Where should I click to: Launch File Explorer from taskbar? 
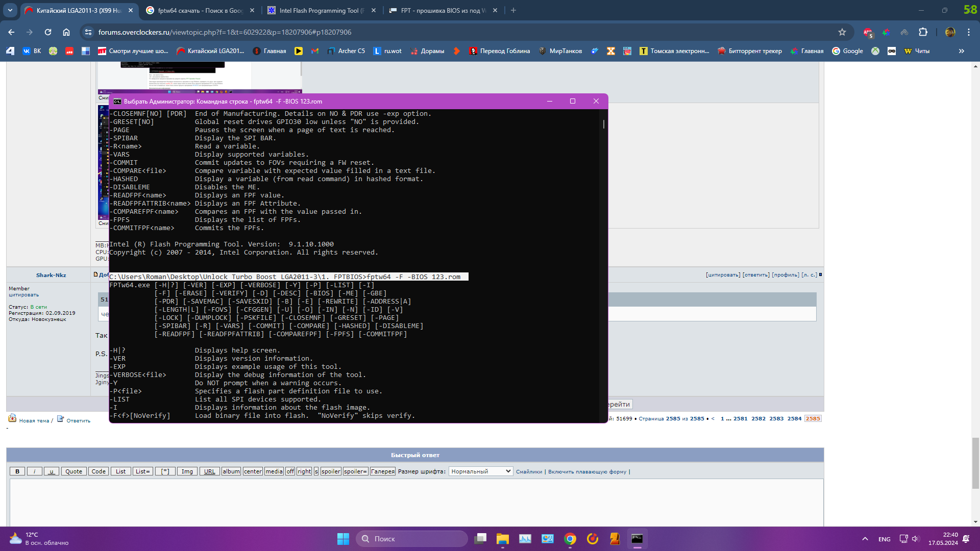(x=502, y=539)
